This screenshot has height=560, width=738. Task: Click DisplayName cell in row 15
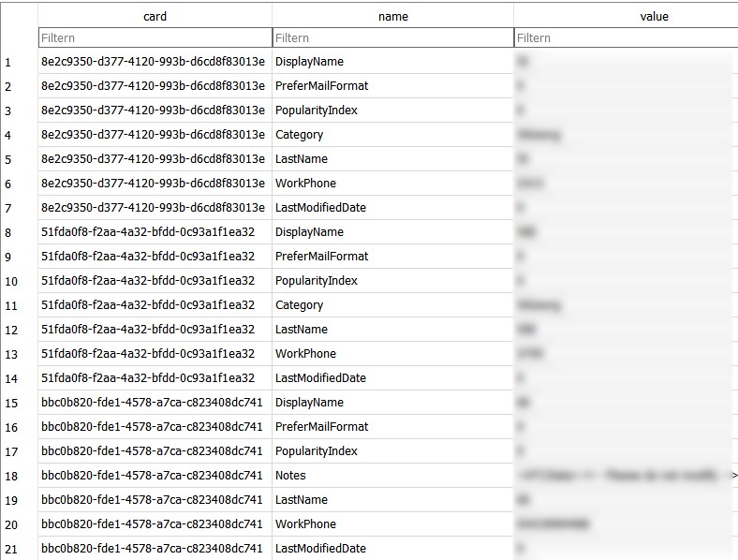tap(392, 403)
